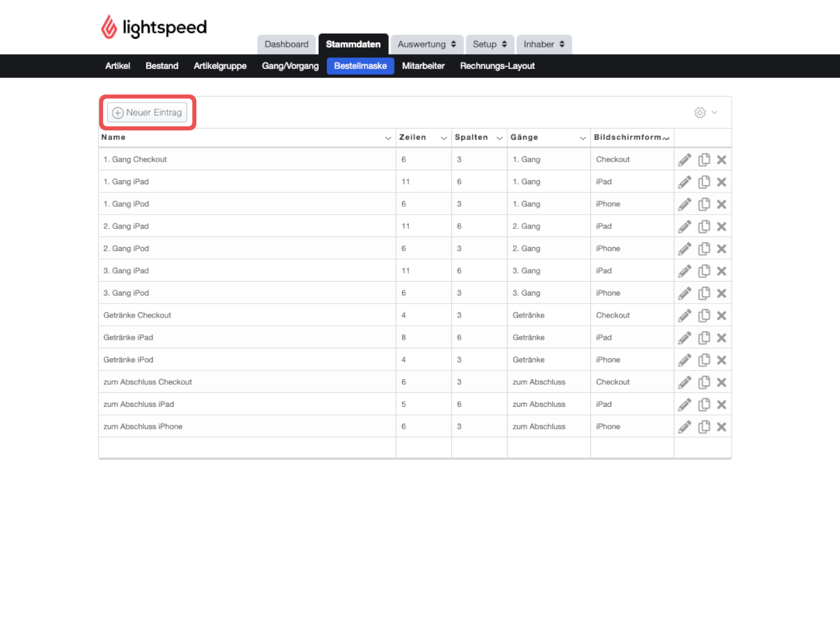Image resolution: width=840 pixels, height=626 pixels.
Task: Edit the 3. Gang iPad entry
Action: click(x=685, y=271)
